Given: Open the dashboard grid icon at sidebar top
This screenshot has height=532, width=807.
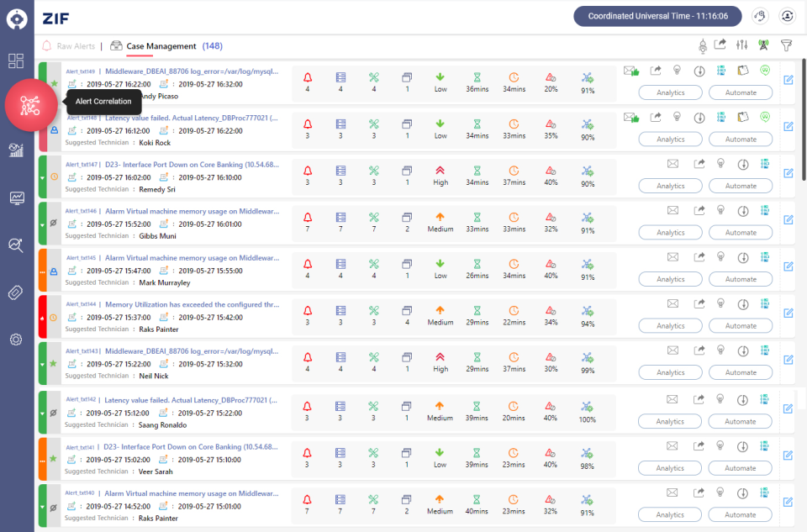Looking at the screenshot, I should click(15, 61).
